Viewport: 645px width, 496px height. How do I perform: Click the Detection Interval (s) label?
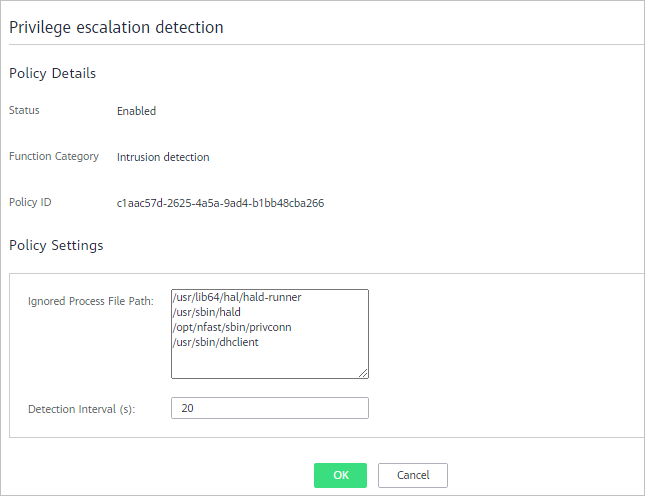[x=81, y=409]
